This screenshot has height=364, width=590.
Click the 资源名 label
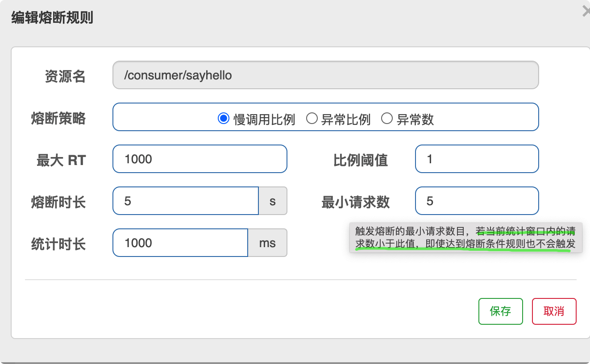click(65, 77)
